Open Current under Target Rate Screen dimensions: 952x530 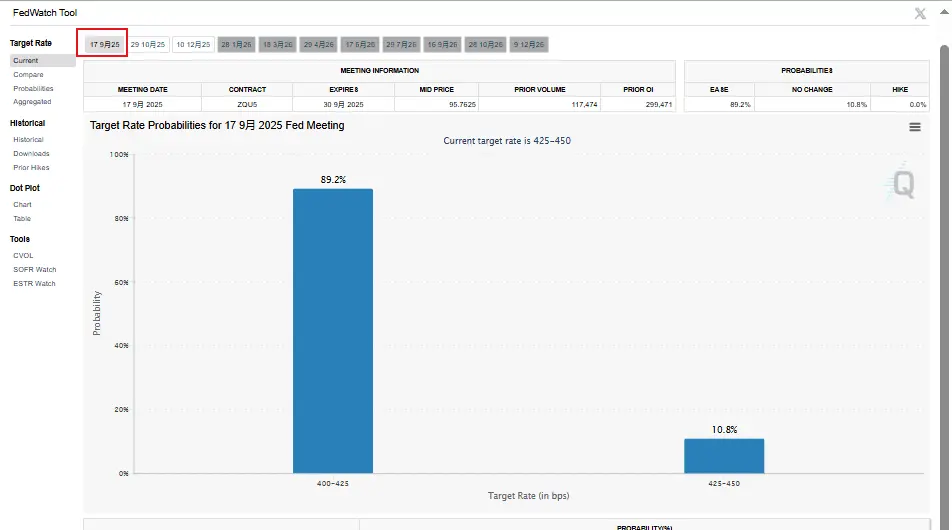click(x=42, y=61)
